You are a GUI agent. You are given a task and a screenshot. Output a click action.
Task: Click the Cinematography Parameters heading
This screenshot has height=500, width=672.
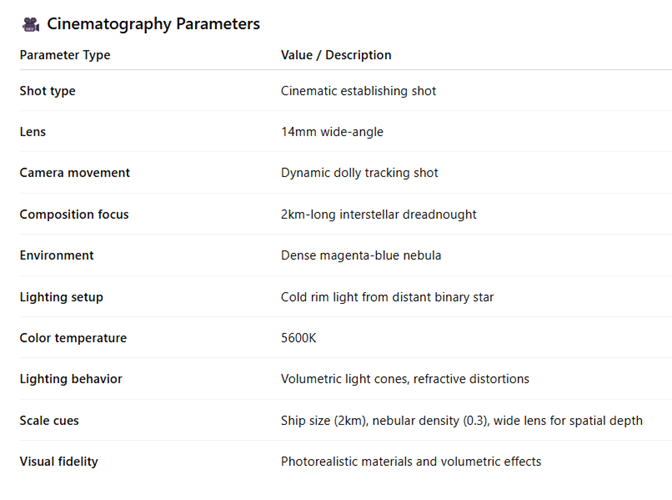pyautogui.click(x=153, y=24)
